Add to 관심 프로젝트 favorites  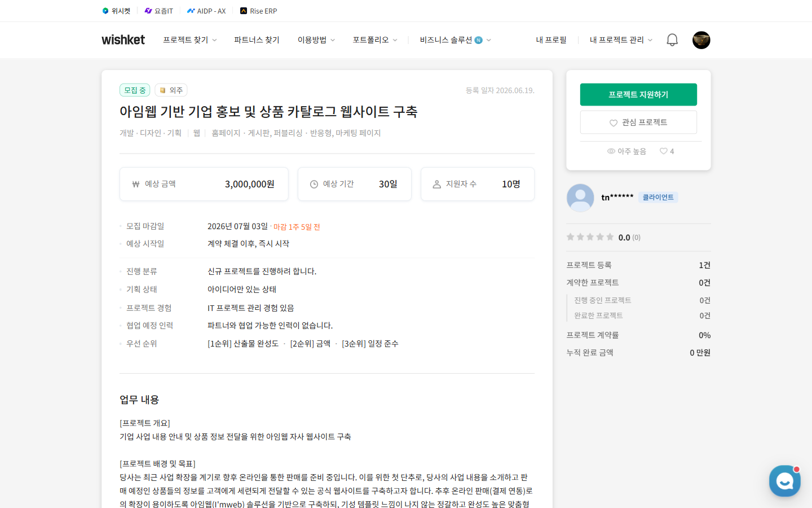(638, 122)
